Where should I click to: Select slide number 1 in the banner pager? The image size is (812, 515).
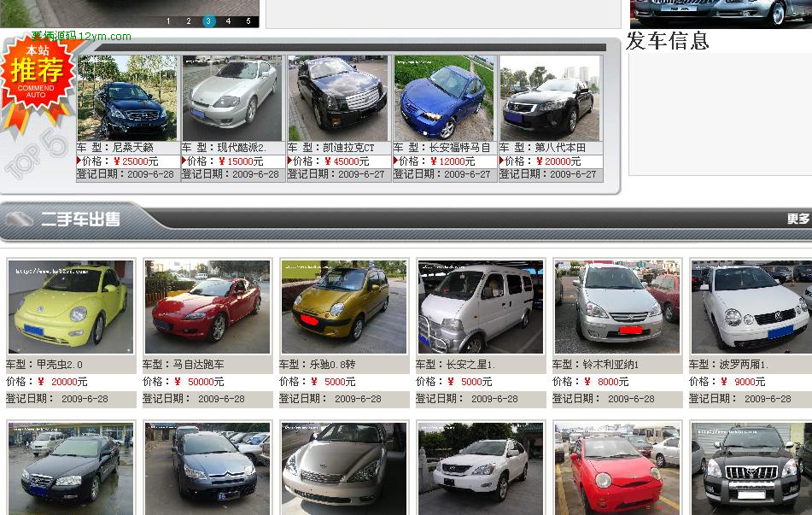[x=168, y=21]
